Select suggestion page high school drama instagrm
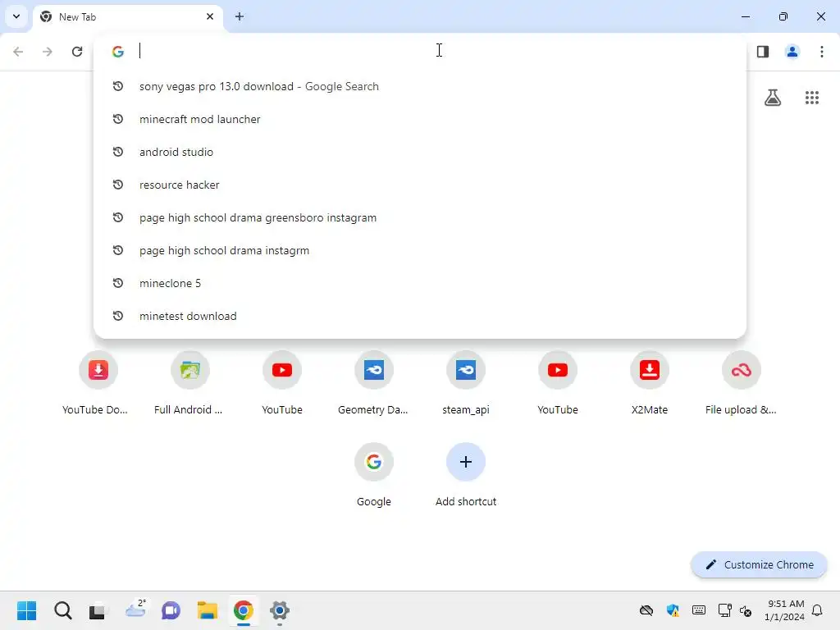This screenshot has width=840, height=630. tap(420, 250)
